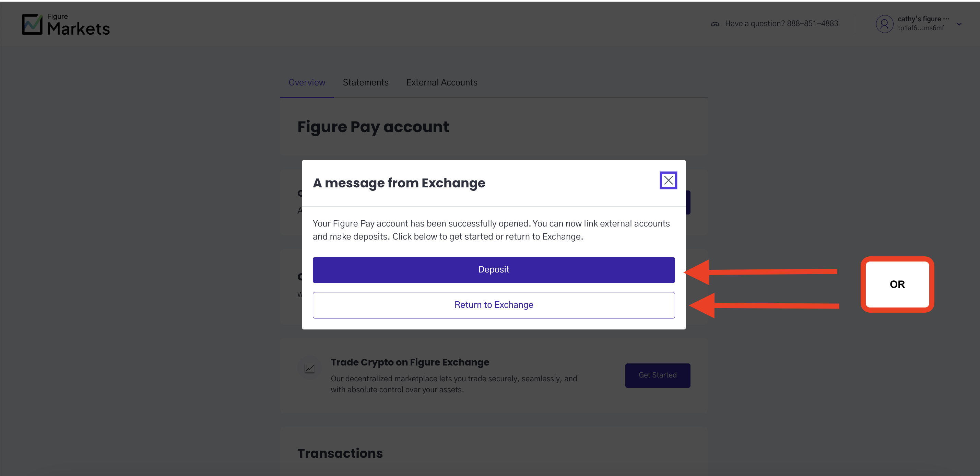The image size is (980, 476).
Task: Switch to the Overview tab
Action: click(307, 83)
